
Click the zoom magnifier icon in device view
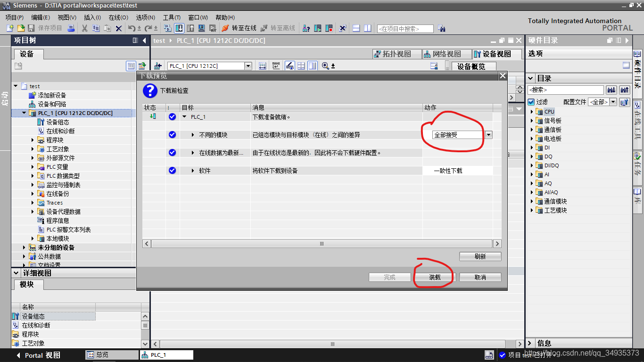(325, 66)
